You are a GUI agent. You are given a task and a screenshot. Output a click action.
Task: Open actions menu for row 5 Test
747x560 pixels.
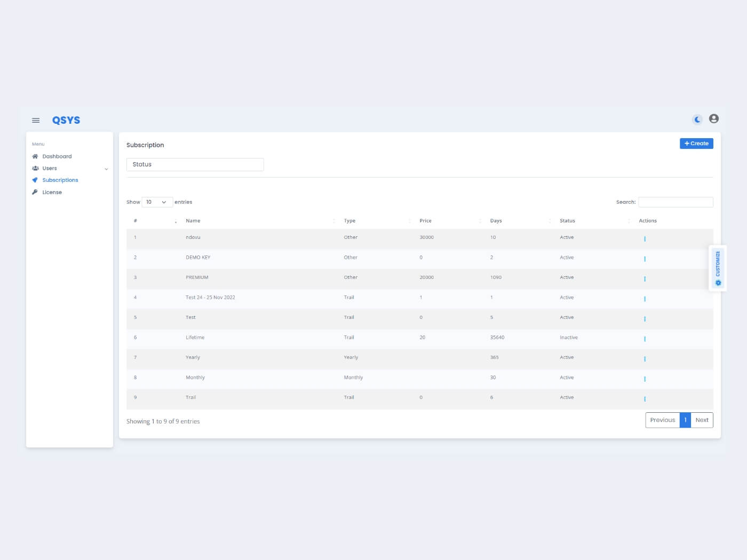[645, 319]
